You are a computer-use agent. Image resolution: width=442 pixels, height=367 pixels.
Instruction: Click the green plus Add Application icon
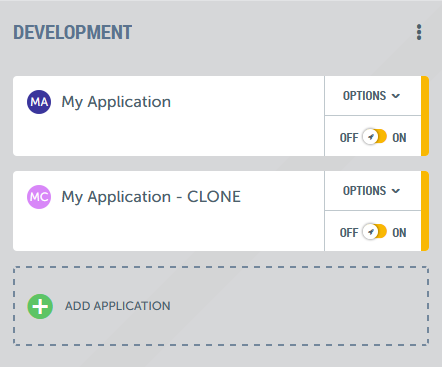click(40, 306)
